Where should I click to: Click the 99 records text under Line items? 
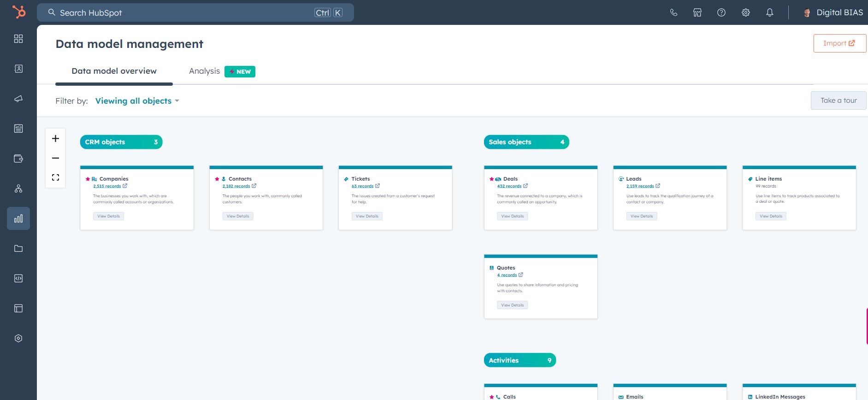766,186
